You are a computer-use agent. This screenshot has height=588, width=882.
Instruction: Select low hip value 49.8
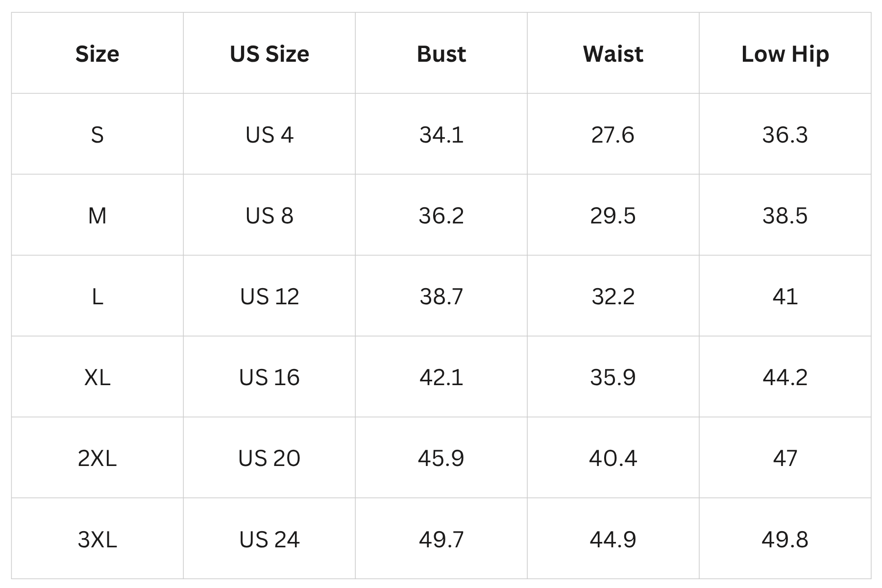click(x=785, y=539)
